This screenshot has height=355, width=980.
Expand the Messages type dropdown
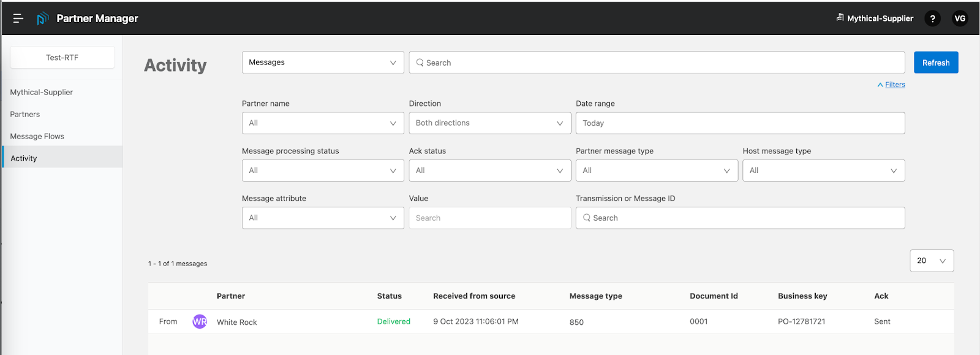point(323,63)
